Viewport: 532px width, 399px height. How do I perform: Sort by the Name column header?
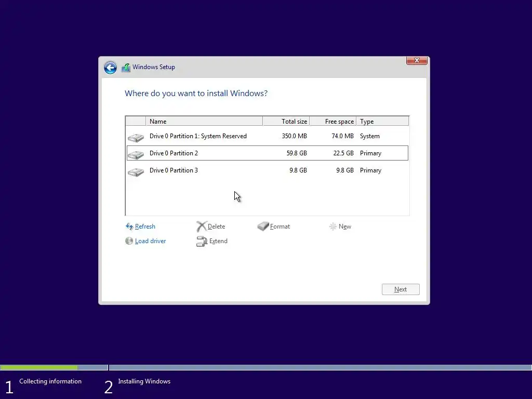[204, 121]
